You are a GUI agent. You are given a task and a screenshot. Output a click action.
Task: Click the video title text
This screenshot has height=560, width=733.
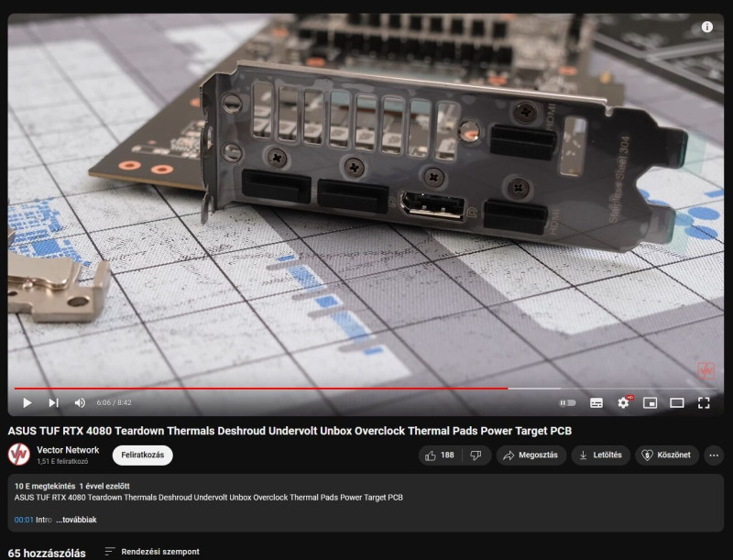click(290, 431)
